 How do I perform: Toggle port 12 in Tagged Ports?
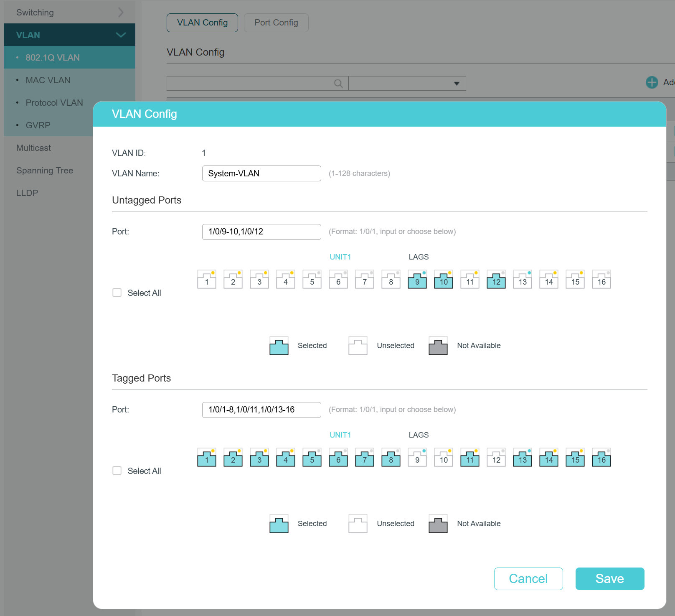(x=496, y=458)
